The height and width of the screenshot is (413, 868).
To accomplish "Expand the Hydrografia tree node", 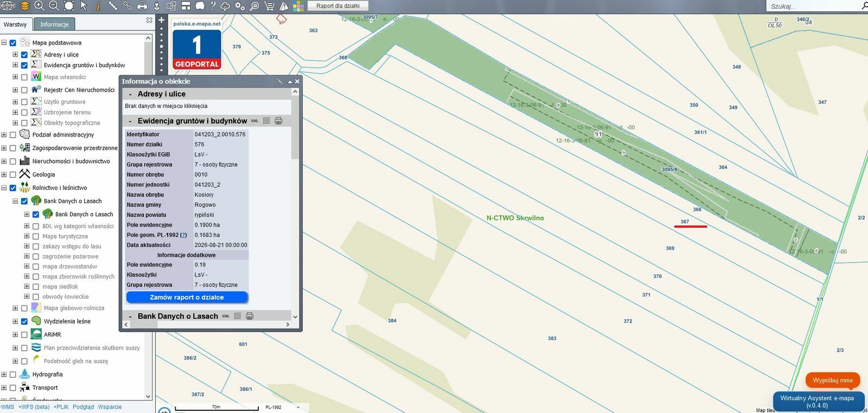I will point(4,375).
